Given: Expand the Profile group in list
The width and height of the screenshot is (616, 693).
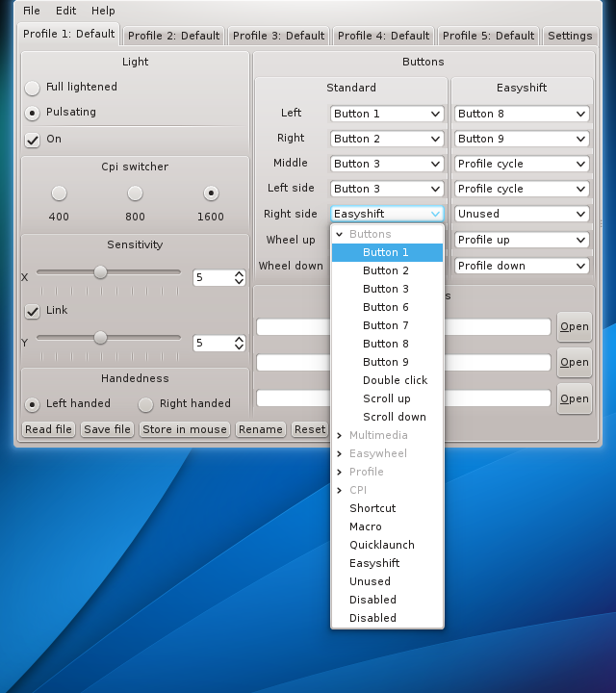Looking at the screenshot, I should (340, 472).
